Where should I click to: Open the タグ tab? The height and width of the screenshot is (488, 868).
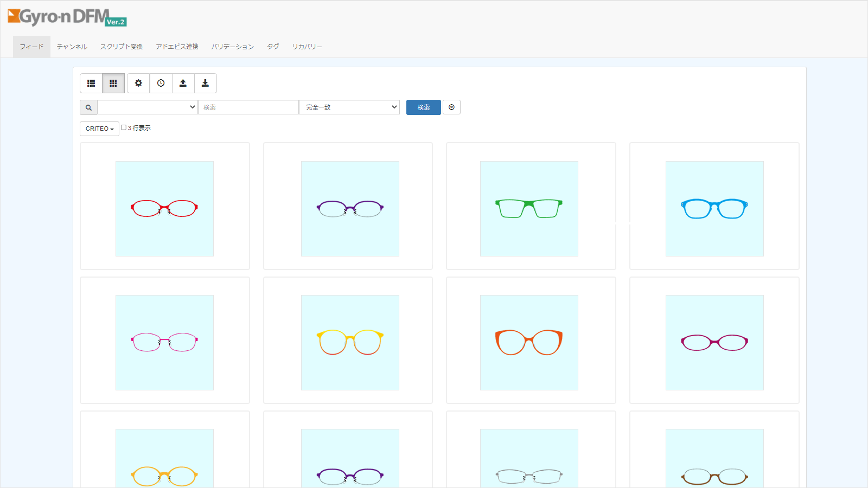tap(273, 47)
